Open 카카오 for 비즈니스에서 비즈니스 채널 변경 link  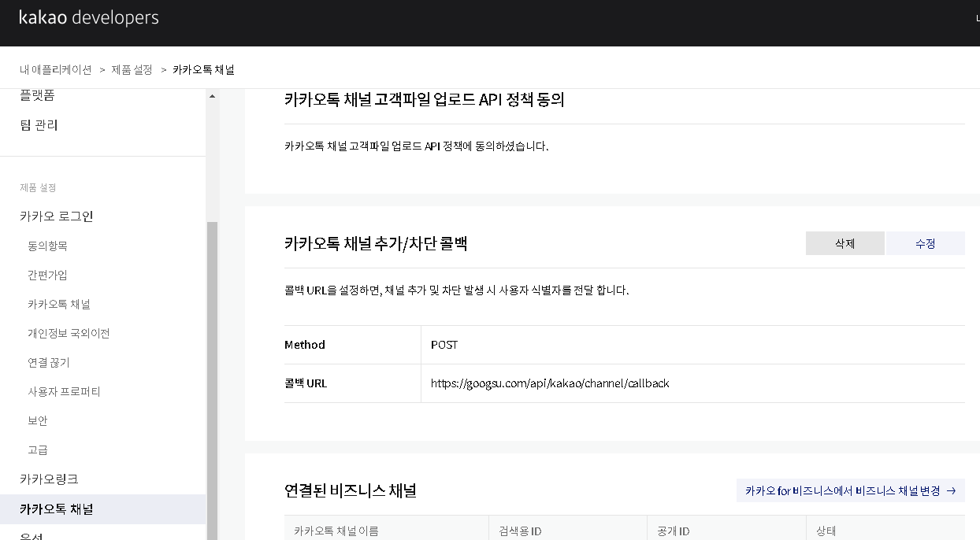(851, 490)
